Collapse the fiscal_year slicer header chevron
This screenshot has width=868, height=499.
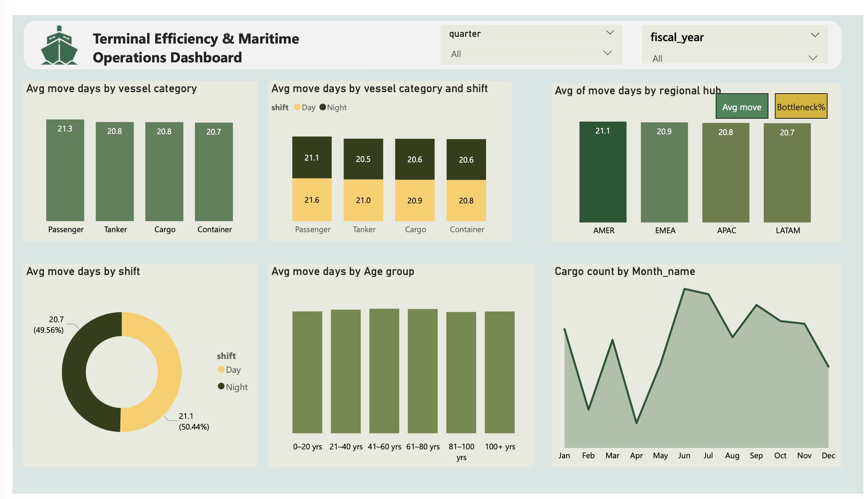point(815,35)
